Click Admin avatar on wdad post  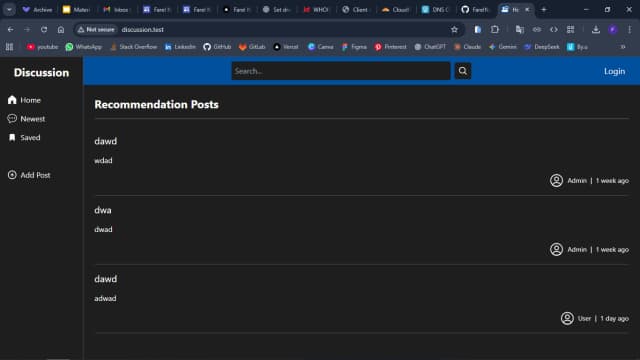[x=556, y=180]
